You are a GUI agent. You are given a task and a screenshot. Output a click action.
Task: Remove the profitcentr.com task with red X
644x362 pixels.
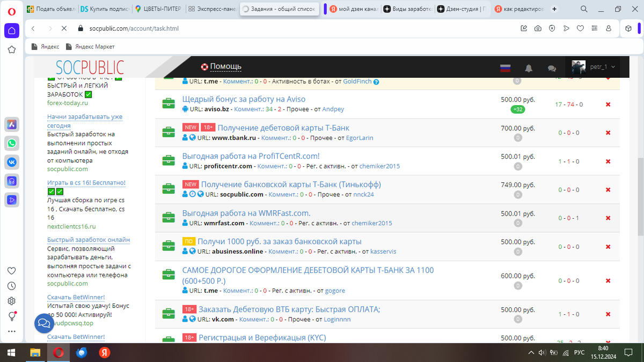pyautogui.click(x=608, y=161)
